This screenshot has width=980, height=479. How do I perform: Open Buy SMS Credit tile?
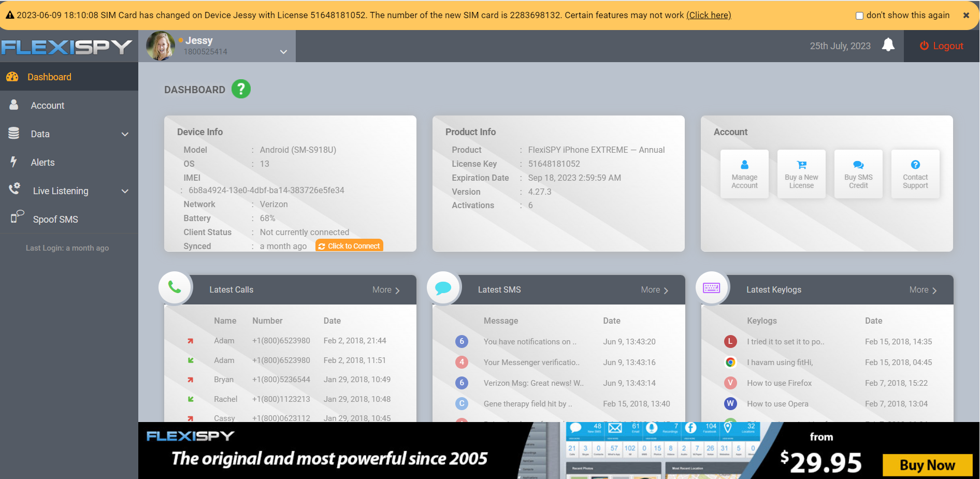point(858,173)
